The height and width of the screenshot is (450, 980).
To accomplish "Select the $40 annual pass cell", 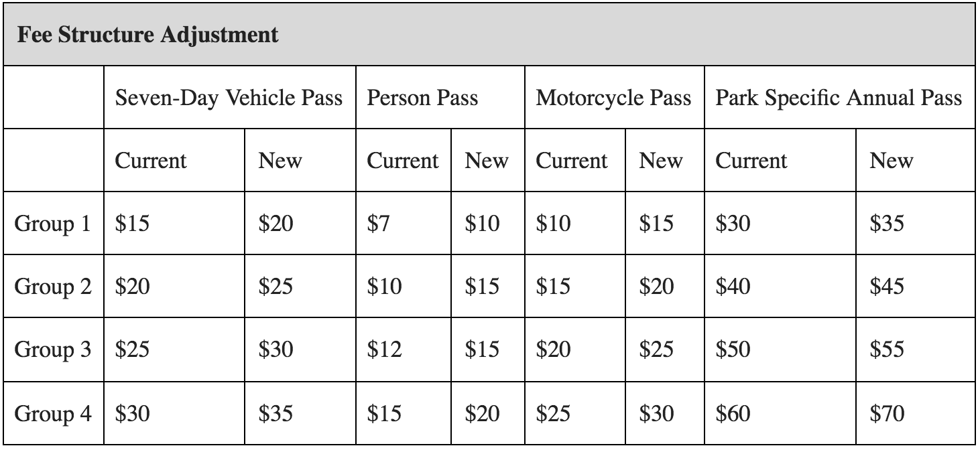I will [733, 287].
